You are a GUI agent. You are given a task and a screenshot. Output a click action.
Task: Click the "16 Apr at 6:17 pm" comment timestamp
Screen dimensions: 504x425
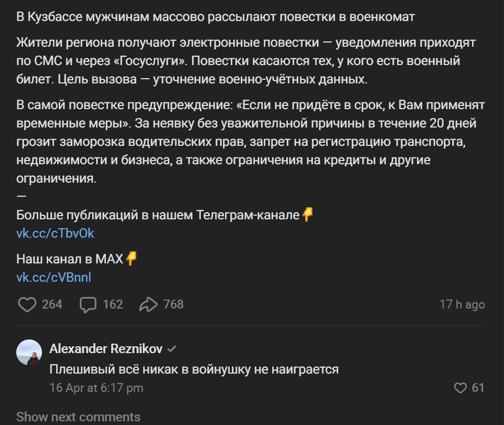point(96,388)
